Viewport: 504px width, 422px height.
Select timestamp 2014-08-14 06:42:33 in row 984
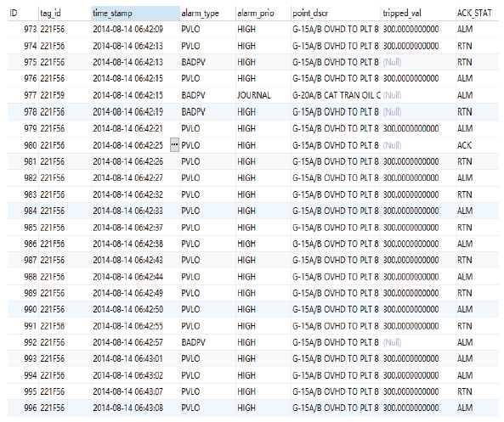click(135, 211)
